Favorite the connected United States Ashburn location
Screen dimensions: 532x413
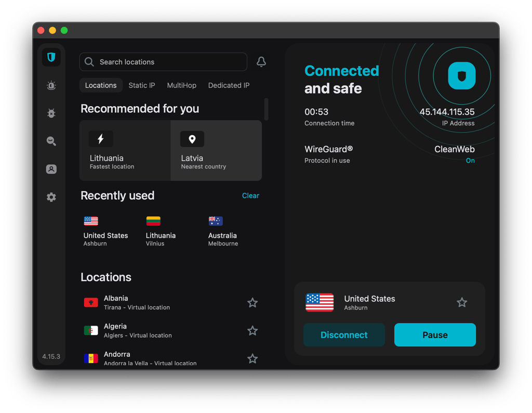(462, 302)
